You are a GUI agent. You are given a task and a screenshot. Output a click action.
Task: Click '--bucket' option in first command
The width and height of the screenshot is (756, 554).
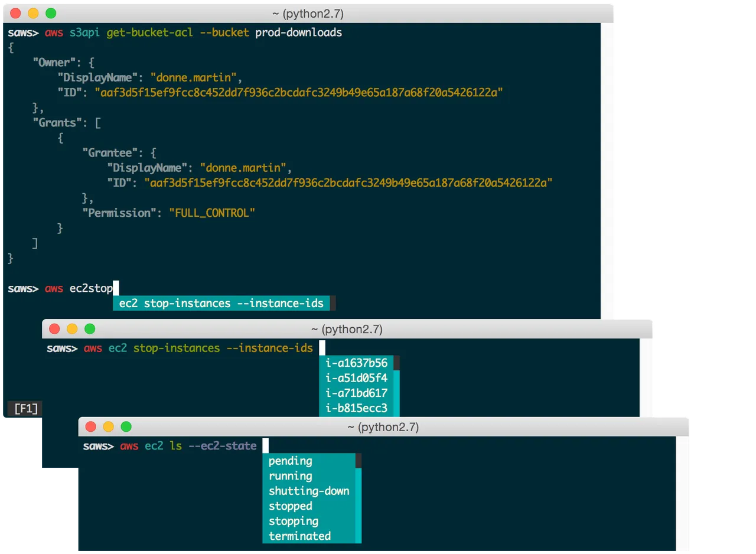pos(224,32)
